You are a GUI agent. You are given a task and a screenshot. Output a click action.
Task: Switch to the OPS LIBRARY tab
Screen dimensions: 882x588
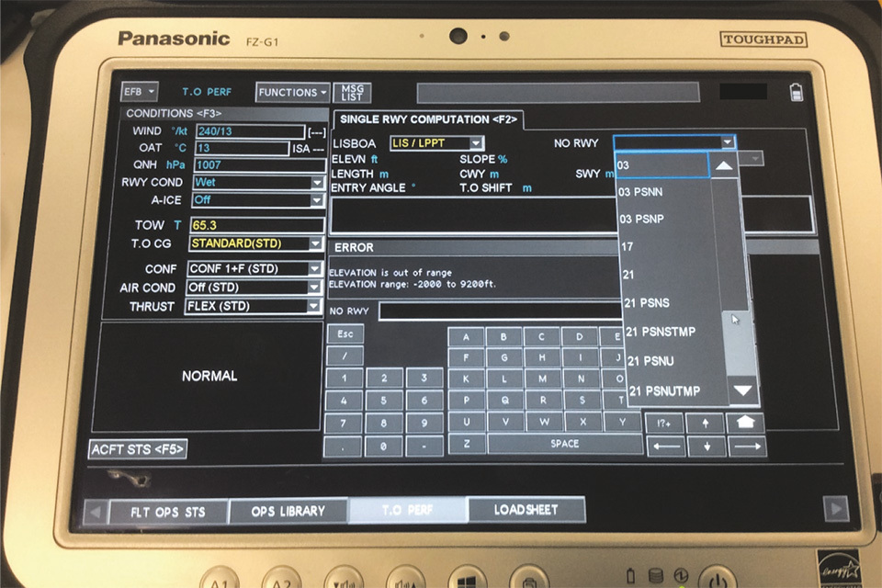coord(288,511)
